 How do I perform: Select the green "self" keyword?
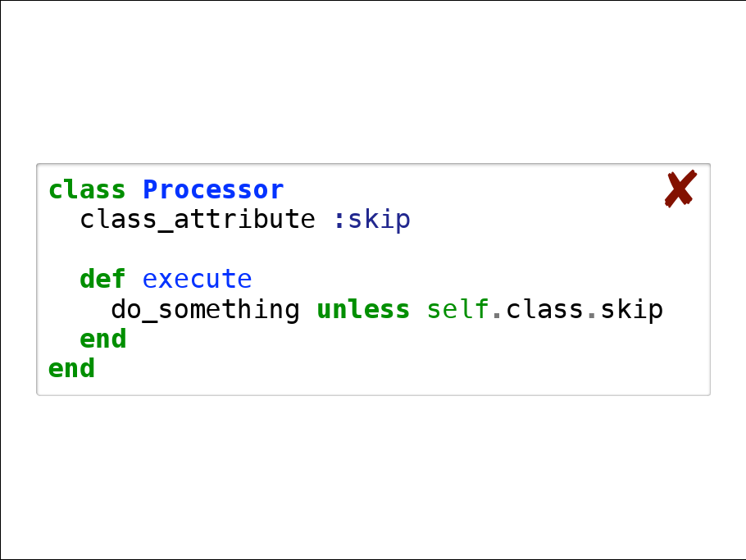point(457,310)
